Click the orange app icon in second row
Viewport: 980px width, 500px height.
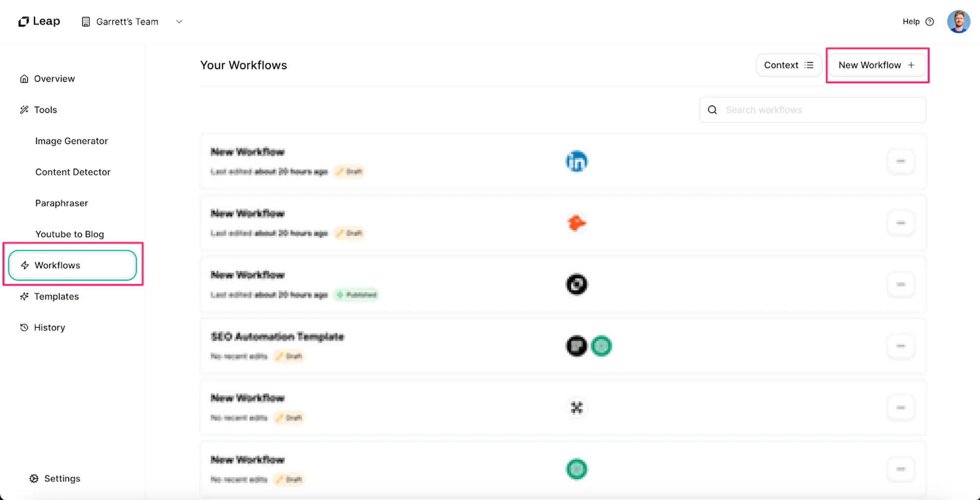click(577, 223)
